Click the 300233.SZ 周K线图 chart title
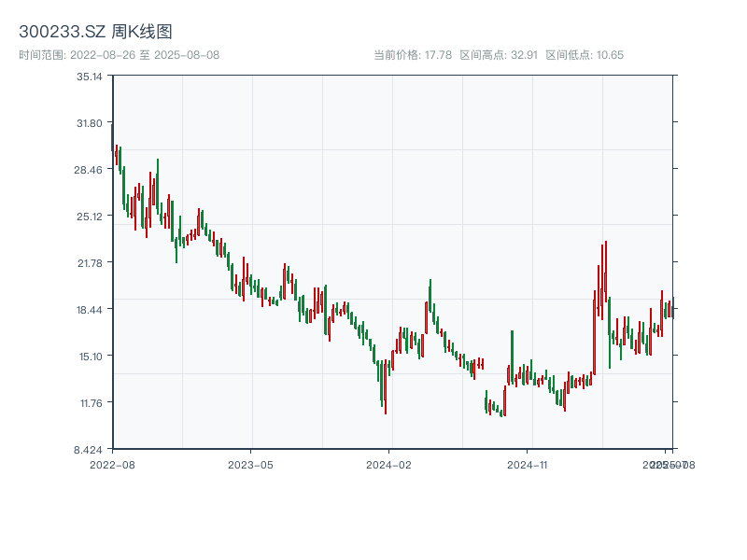 [95, 33]
